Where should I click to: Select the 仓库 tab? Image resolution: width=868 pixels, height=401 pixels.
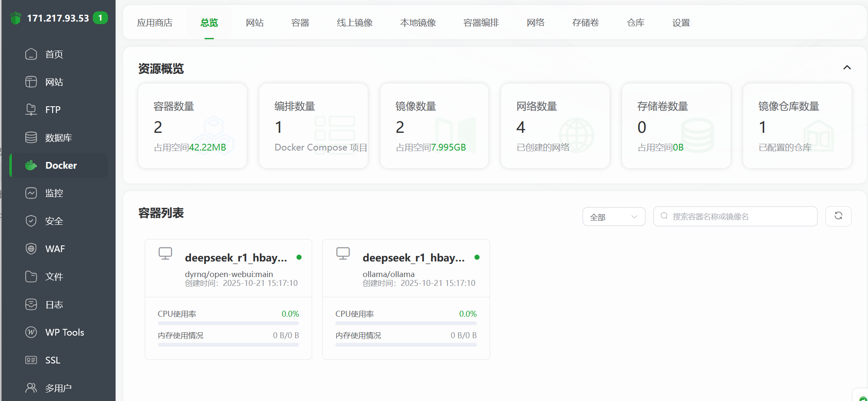click(x=636, y=23)
